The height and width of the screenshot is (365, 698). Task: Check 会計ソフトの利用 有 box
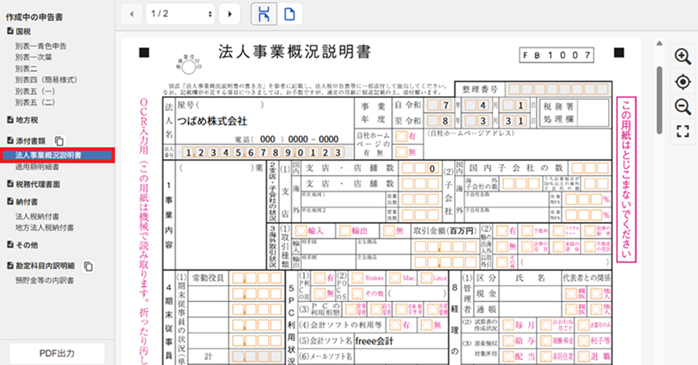click(394, 325)
